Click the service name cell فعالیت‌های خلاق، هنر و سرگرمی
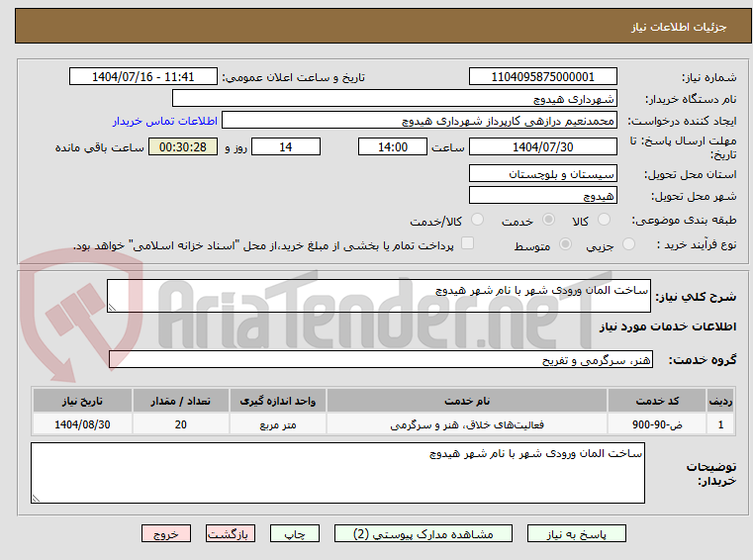This screenshot has width=753, height=560. click(467, 424)
